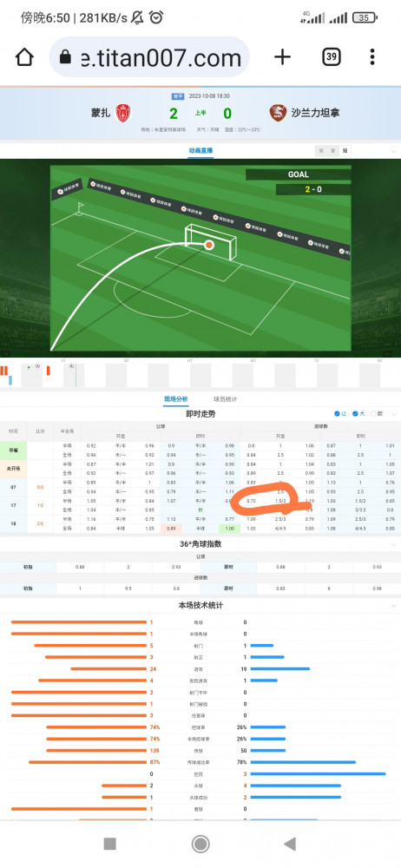Tap the Android home circle button
The image size is (401, 868).
point(200,844)
